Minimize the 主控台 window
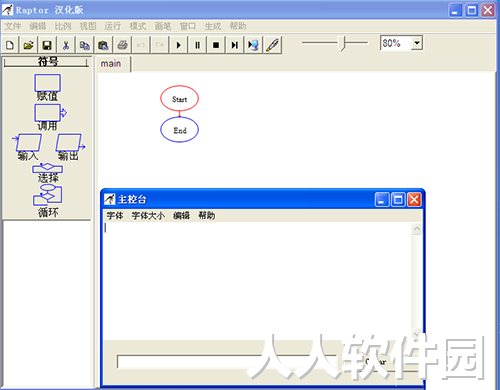The image size is (500, 390). click(x=382, y=200)
